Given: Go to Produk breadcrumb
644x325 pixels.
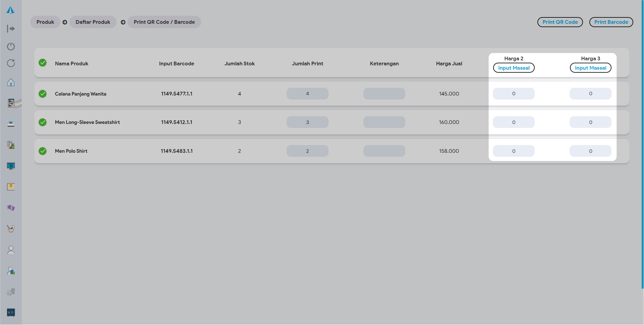Looking at the screenshot, I should tap(45, 22).
